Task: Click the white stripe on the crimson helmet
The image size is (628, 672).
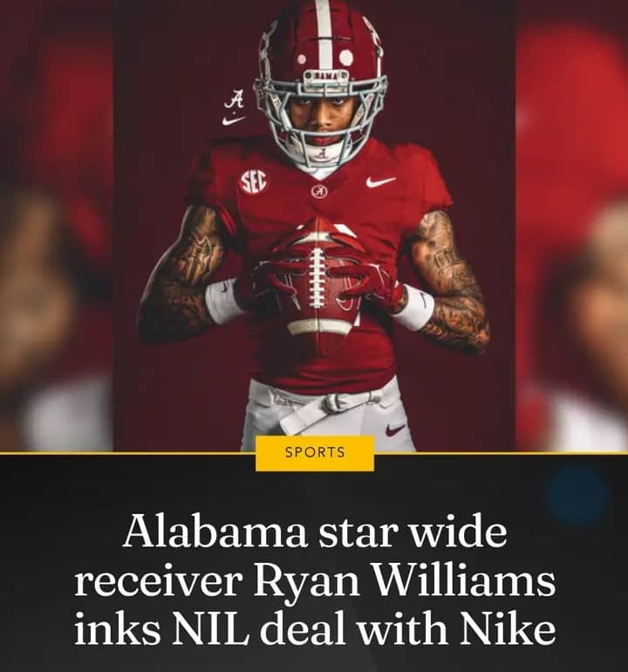Action: [324, 34]
